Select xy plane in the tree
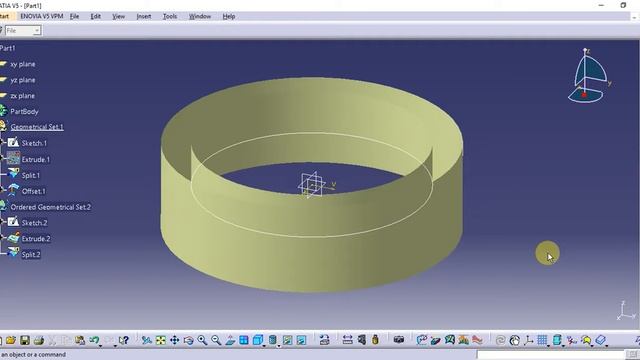 23,64
